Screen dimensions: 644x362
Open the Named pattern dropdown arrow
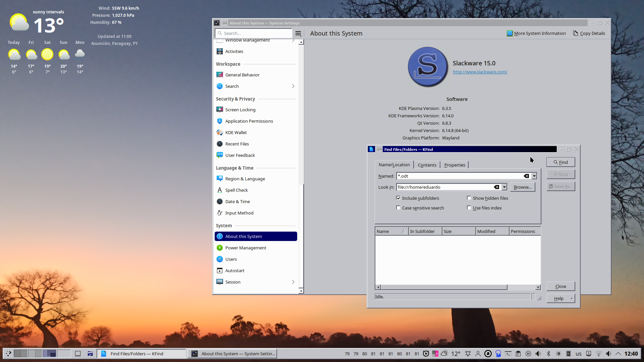534,176
